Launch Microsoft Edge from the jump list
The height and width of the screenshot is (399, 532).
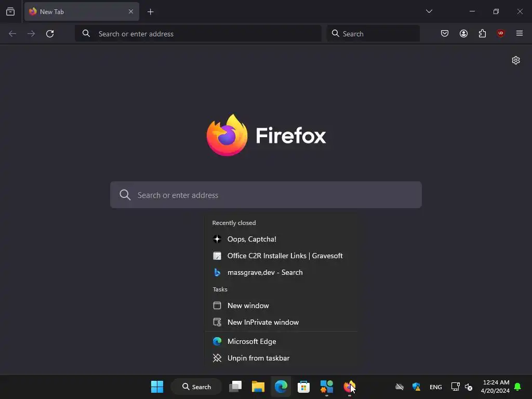tap(281, 342)
